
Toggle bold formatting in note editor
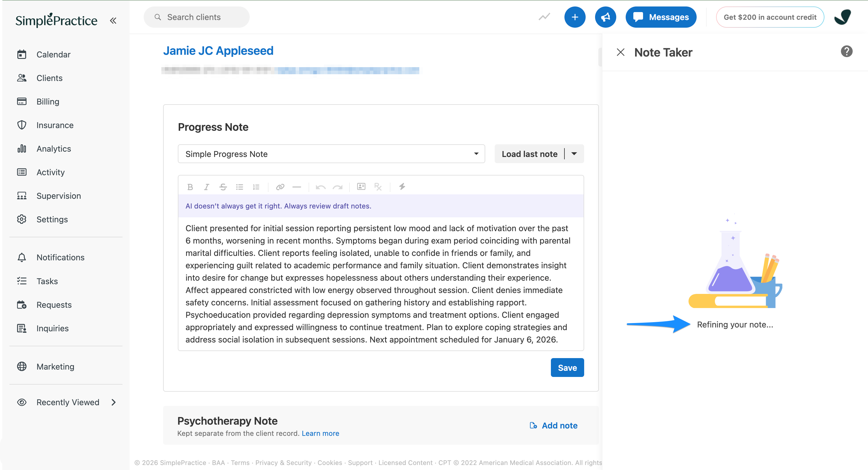(x=190, y=187)
